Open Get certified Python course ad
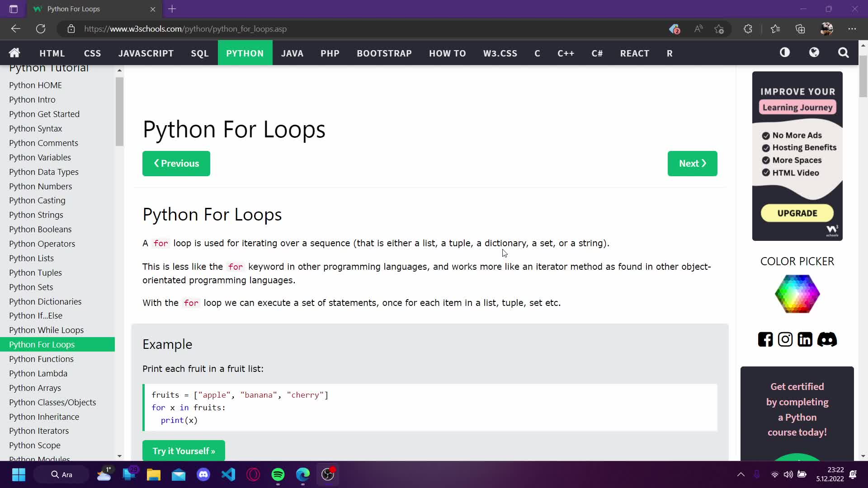Viewport: 868px width, 488px height. point(797,413)
